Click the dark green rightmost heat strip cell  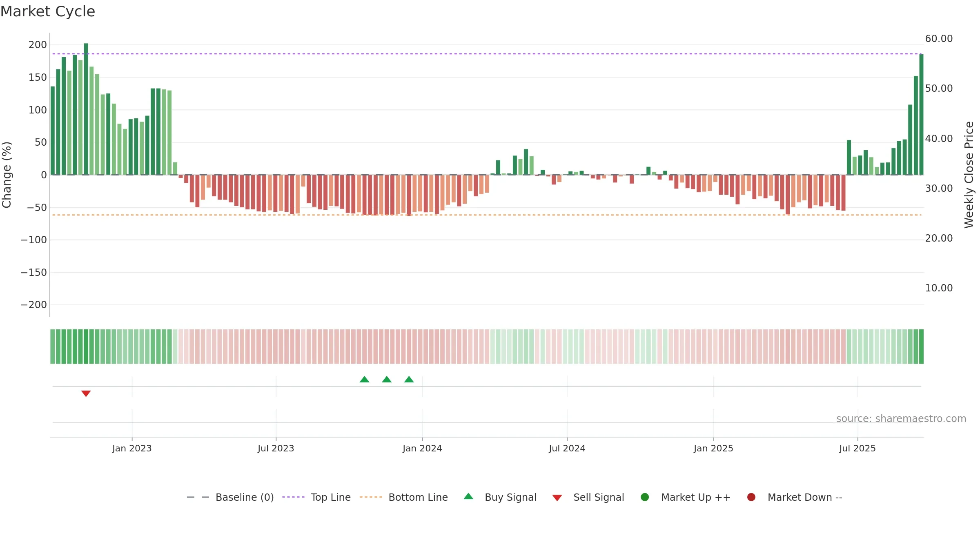[x=921, y=347]
